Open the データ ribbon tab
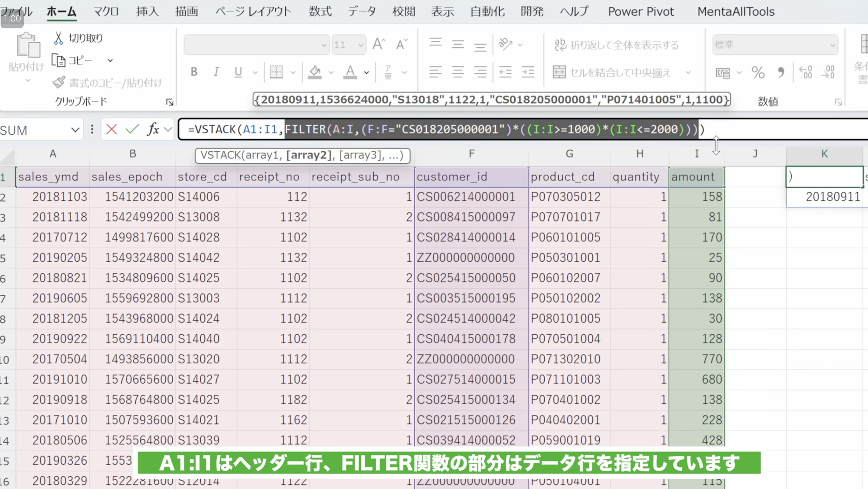 tap(362, 12)
